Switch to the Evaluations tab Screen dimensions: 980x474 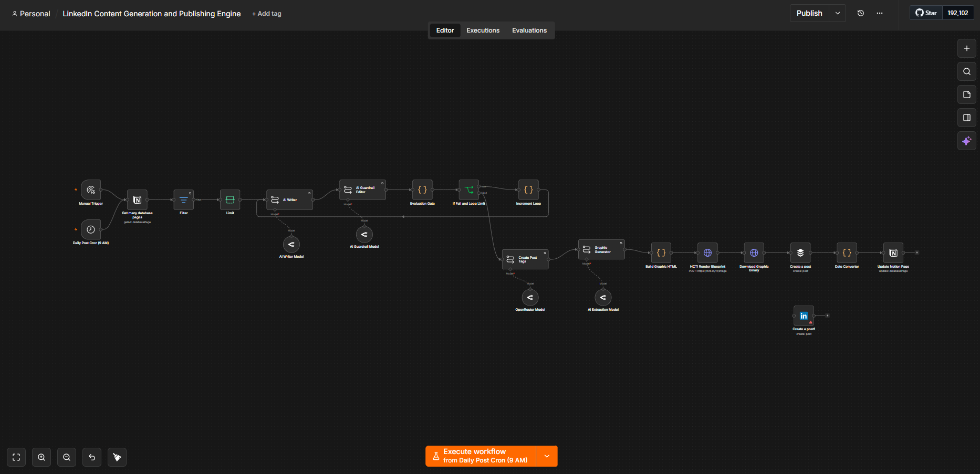tap(529, 30)
